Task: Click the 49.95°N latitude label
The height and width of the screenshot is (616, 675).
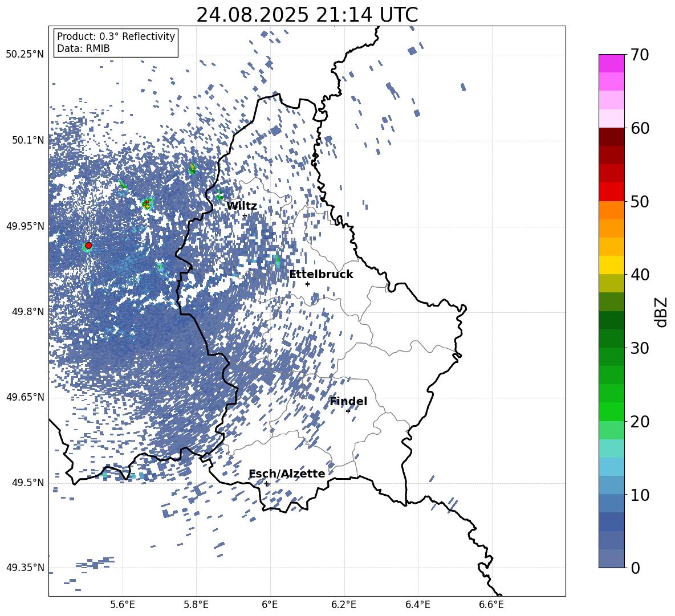Action: [25, 226]
